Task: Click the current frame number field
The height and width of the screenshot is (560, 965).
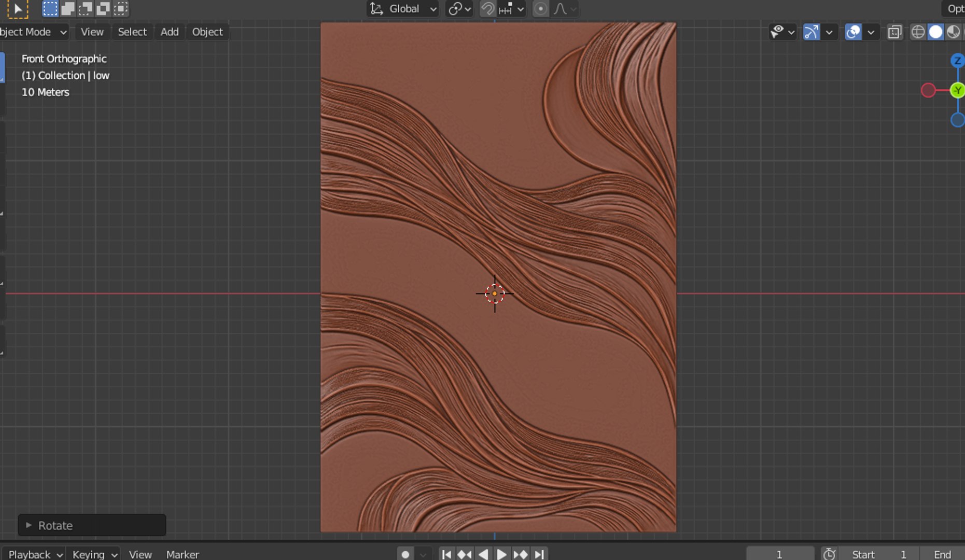Action: tap(779, 554)
